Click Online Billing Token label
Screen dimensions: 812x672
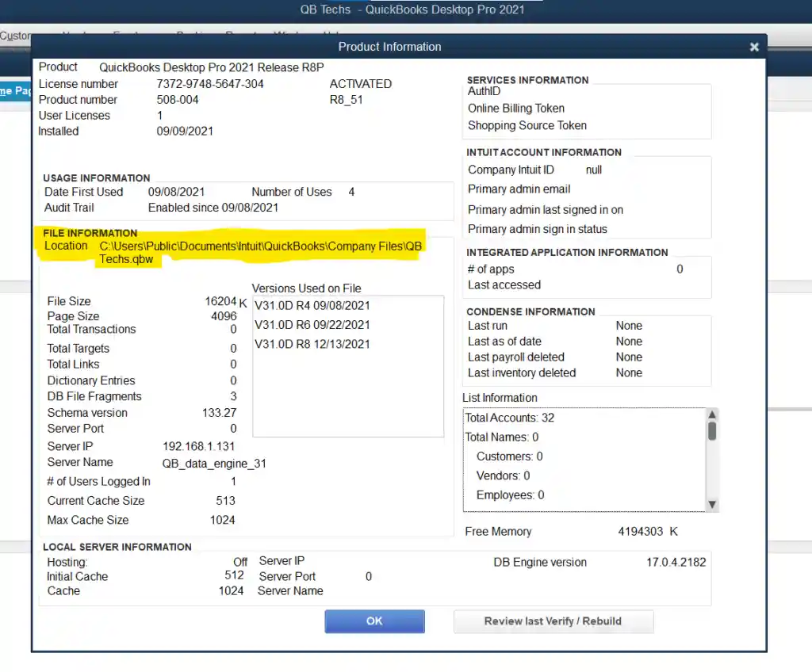[x=515, y=109]
